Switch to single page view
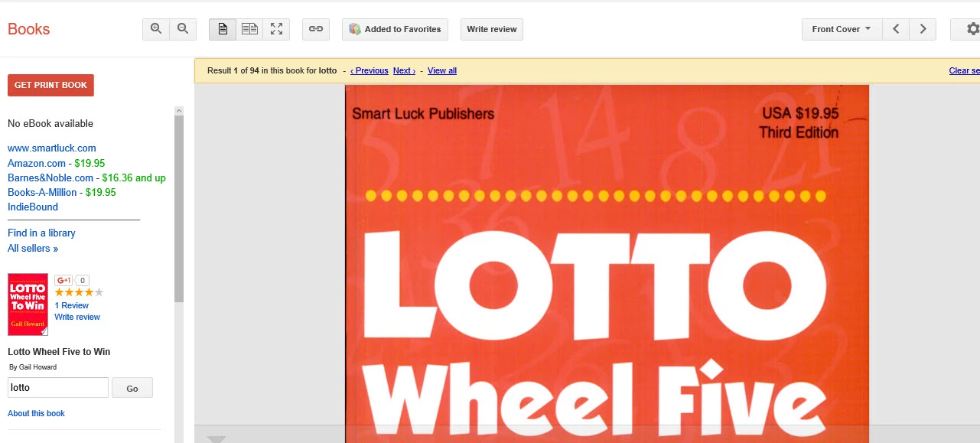 click(223, 29)
